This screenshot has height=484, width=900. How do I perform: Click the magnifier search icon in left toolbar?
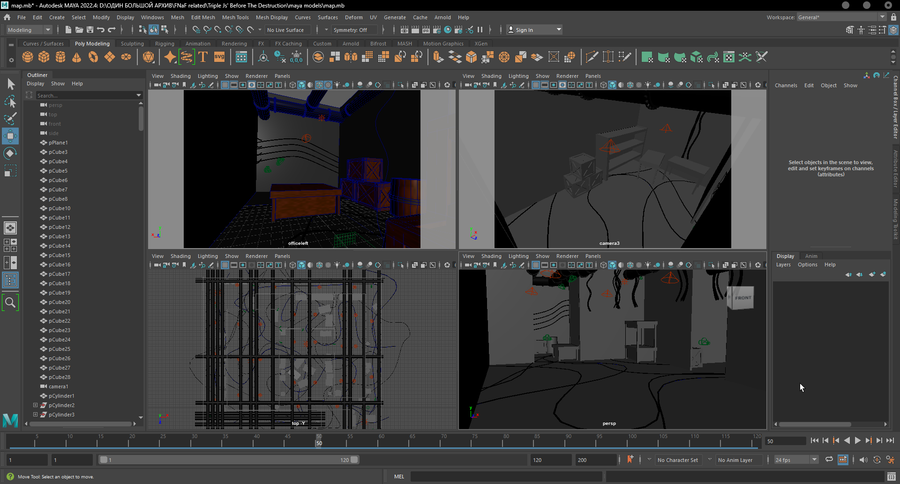(10, 303)
